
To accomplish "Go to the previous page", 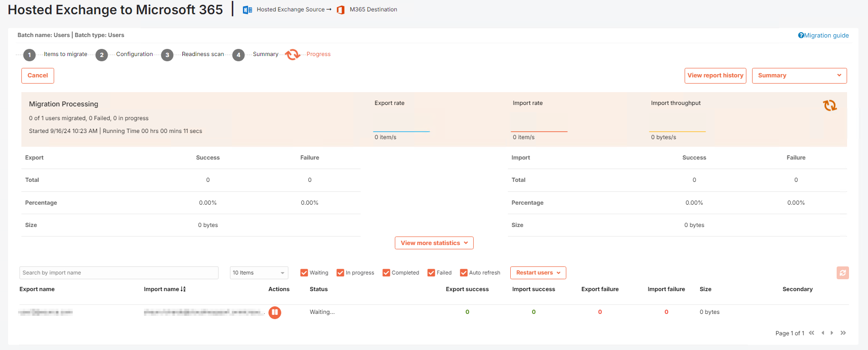I will (823, 333).
